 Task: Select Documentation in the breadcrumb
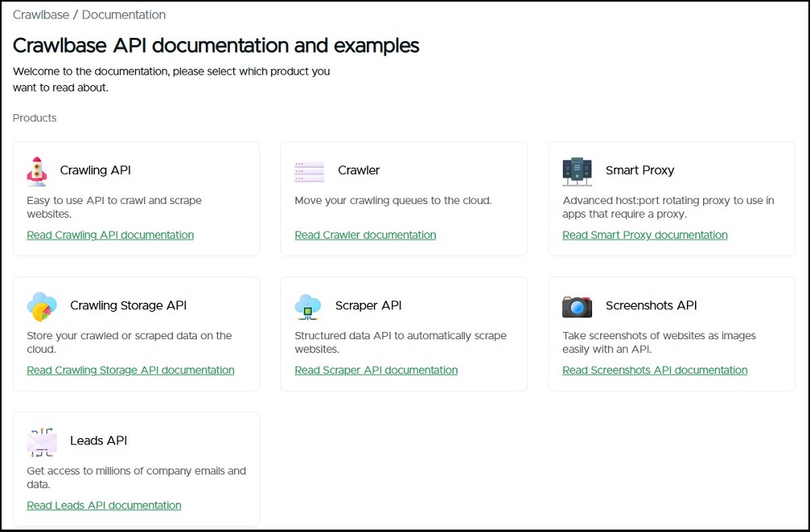tap(123, 15)
